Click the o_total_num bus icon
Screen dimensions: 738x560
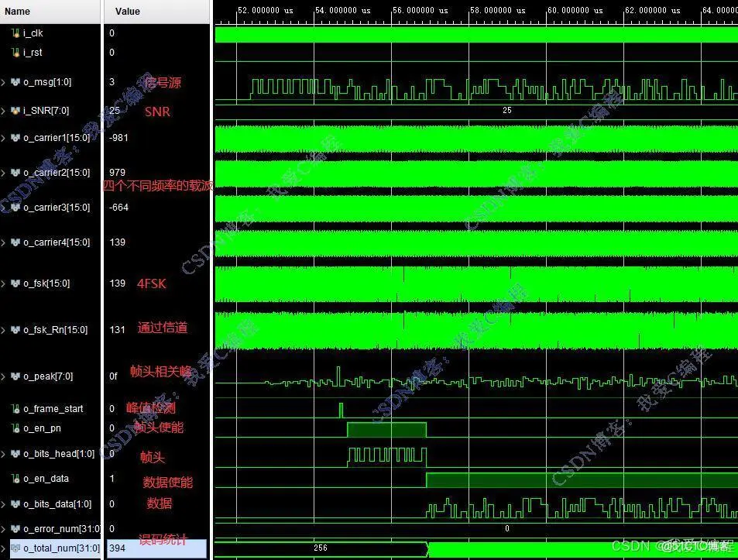coord(15,548)
